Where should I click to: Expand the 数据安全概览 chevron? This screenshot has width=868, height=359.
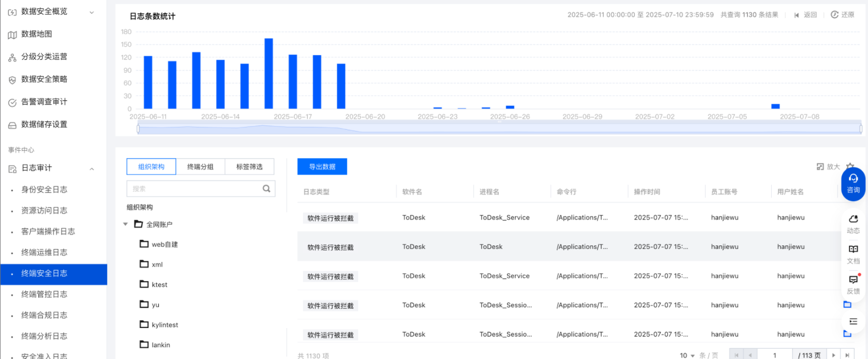pyautogui.click(x=92, y=12)
